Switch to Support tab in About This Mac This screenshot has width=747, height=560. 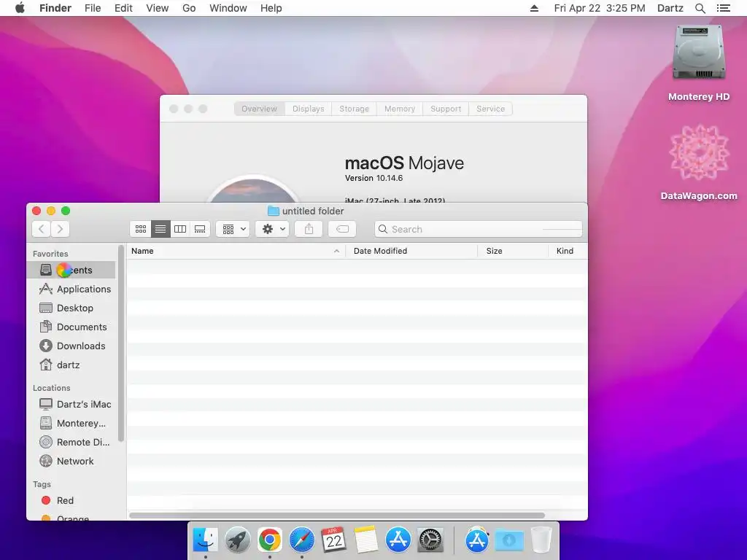[446, 109]
